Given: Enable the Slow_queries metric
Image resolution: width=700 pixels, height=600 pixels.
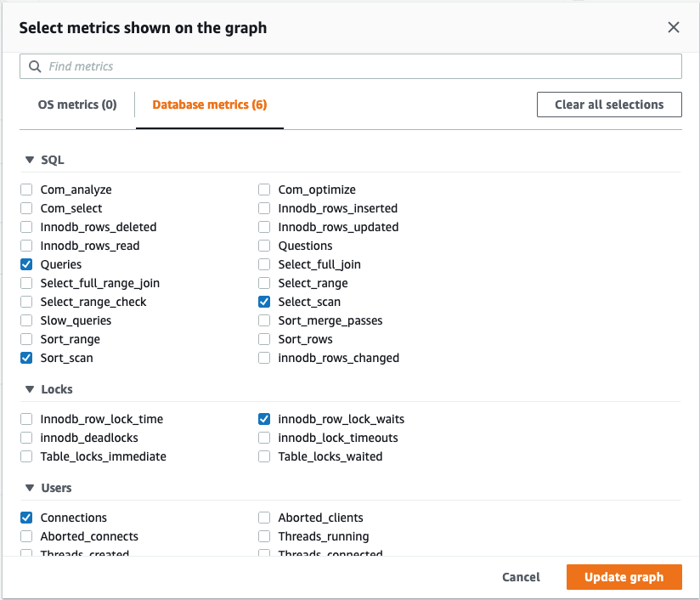Looking at the screenshot, I should tap(26, 320).
